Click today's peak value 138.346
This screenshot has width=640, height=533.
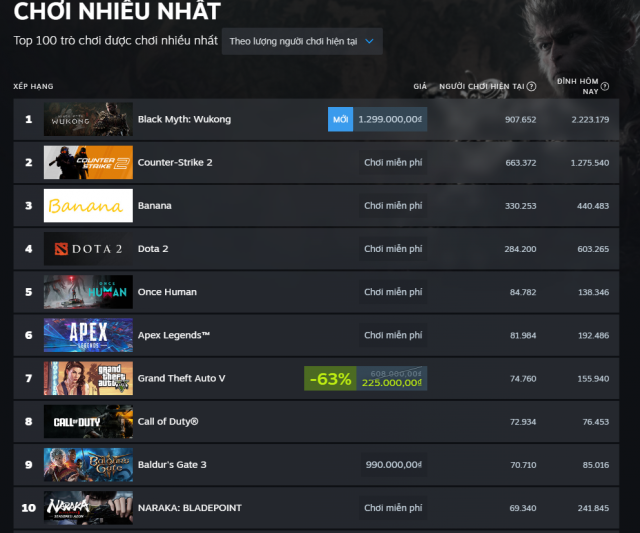pos(593,292)
